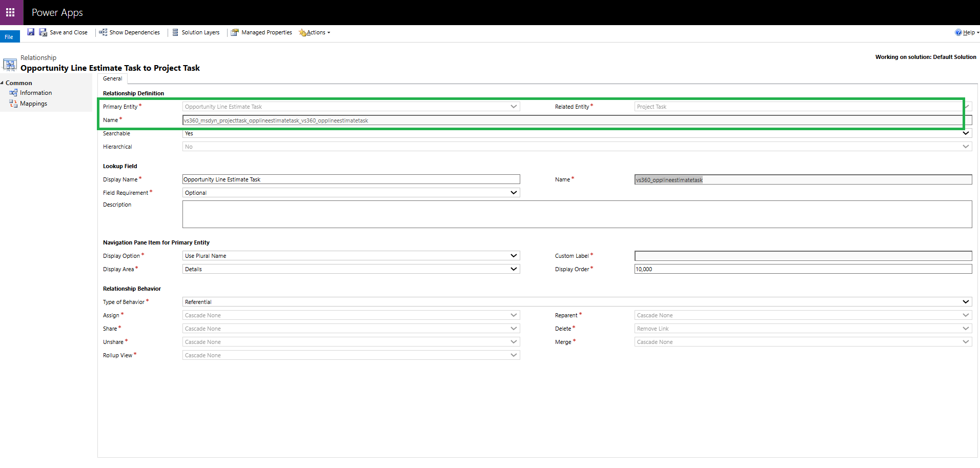Click the Navigation Pane Item section heading
Viewport: 980px width, 468px height.
(156, 242)
